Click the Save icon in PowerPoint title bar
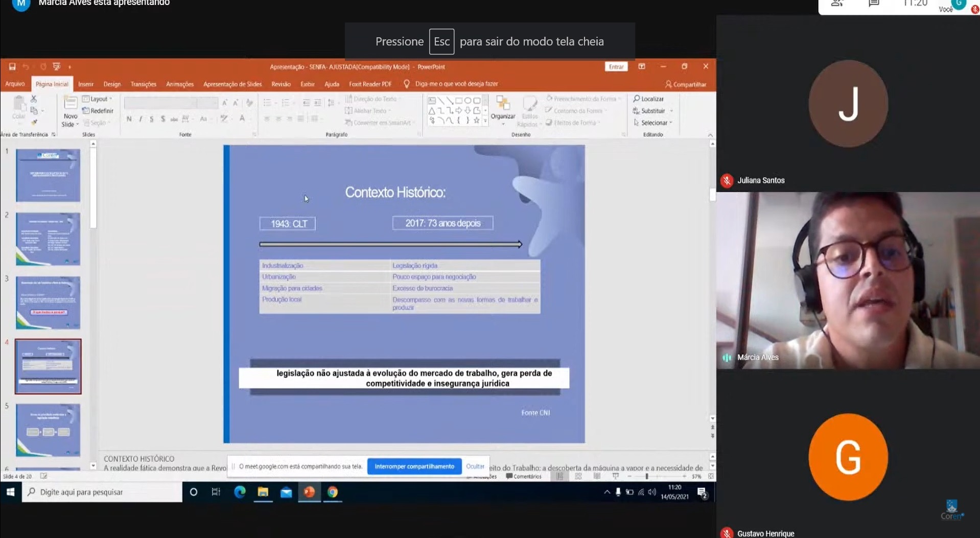 tap(12, 67)
